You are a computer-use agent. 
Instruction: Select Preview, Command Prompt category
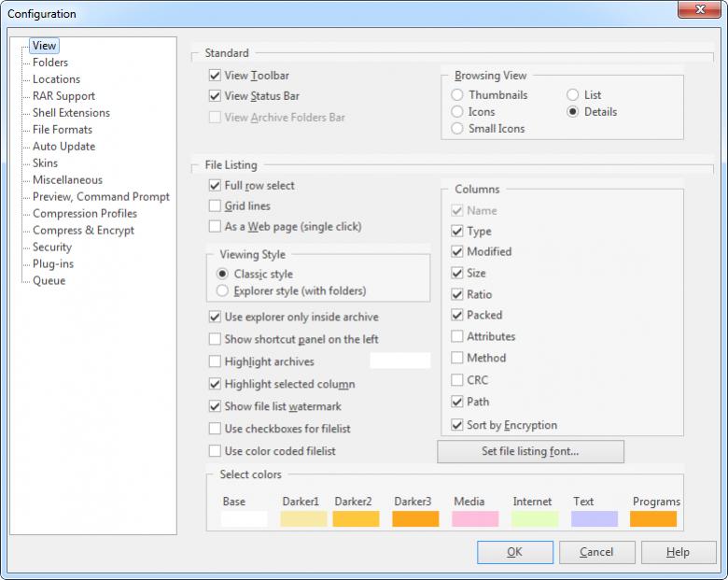point(101,196)
